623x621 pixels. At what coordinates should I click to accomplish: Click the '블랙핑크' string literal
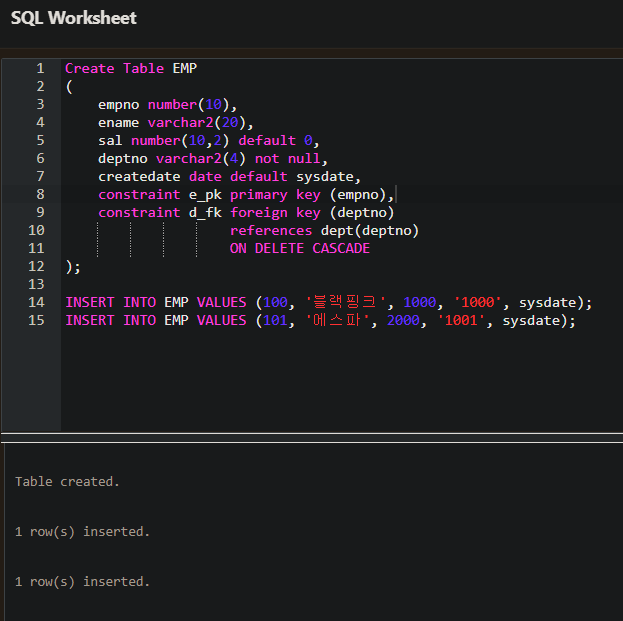coord(345,302)
